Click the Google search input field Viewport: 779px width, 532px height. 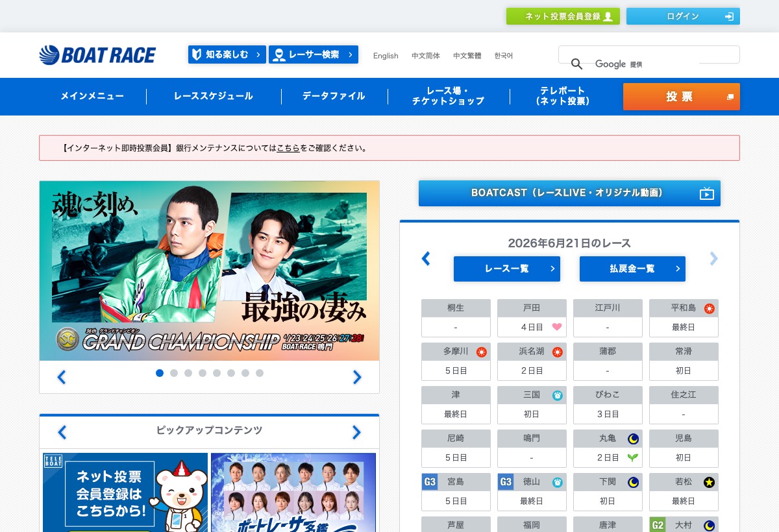click(649, 54)
